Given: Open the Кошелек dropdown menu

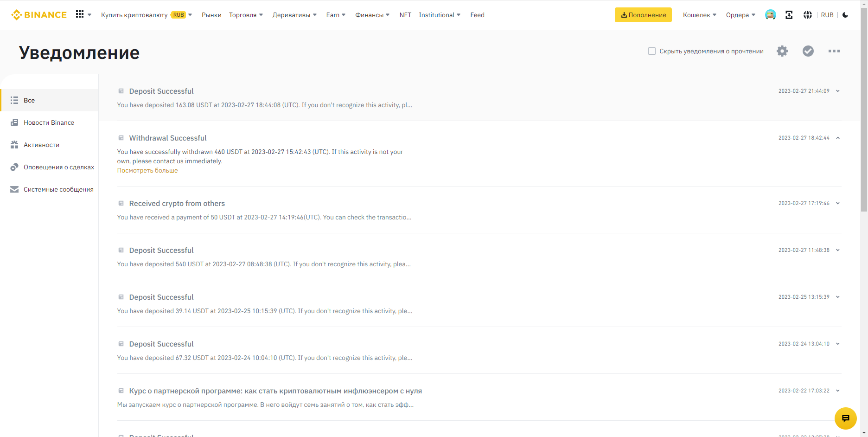Looking at the screenshot, I should [699, 15].
